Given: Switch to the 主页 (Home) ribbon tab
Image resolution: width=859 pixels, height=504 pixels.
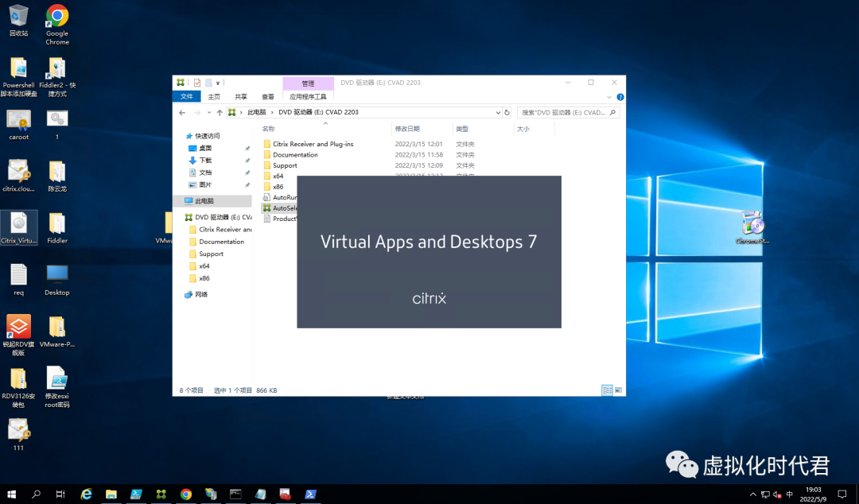Looking at the screenshot, I should coord(214,96).
